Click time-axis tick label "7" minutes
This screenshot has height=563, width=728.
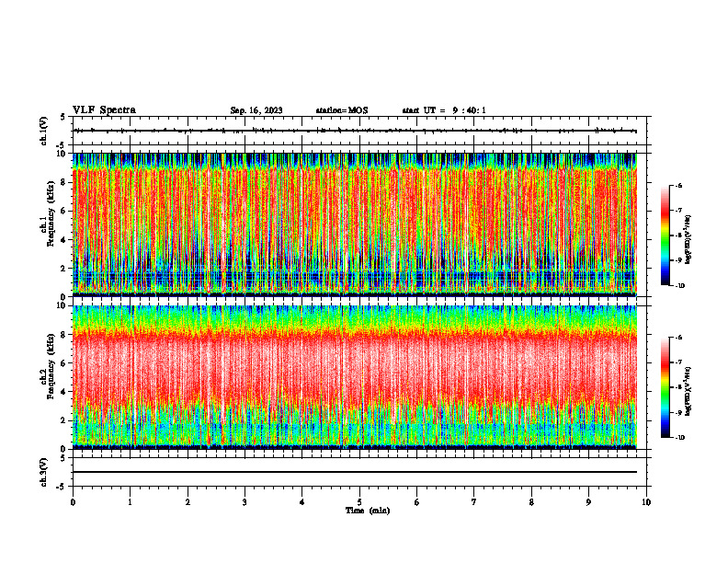click(x=474, y=502)
